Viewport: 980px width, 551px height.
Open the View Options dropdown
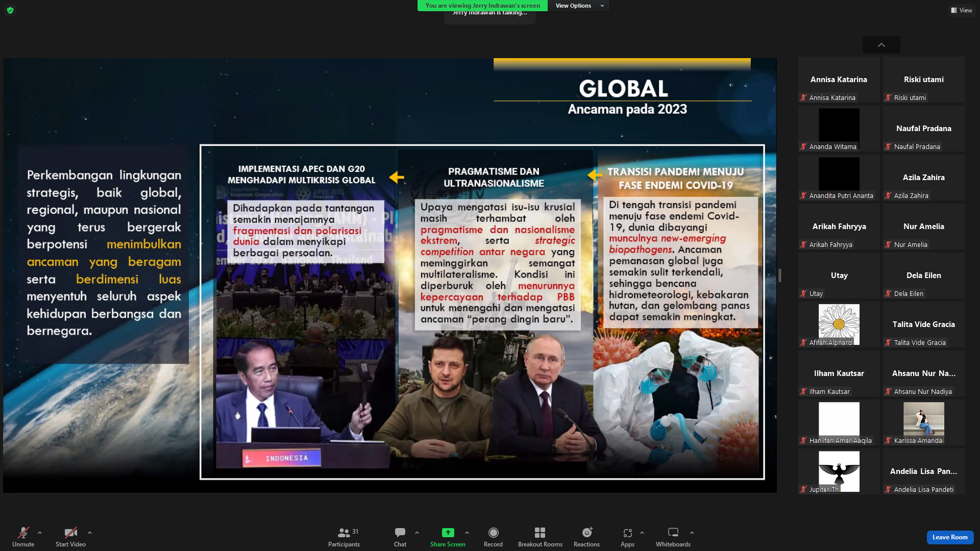pos(579,6)
